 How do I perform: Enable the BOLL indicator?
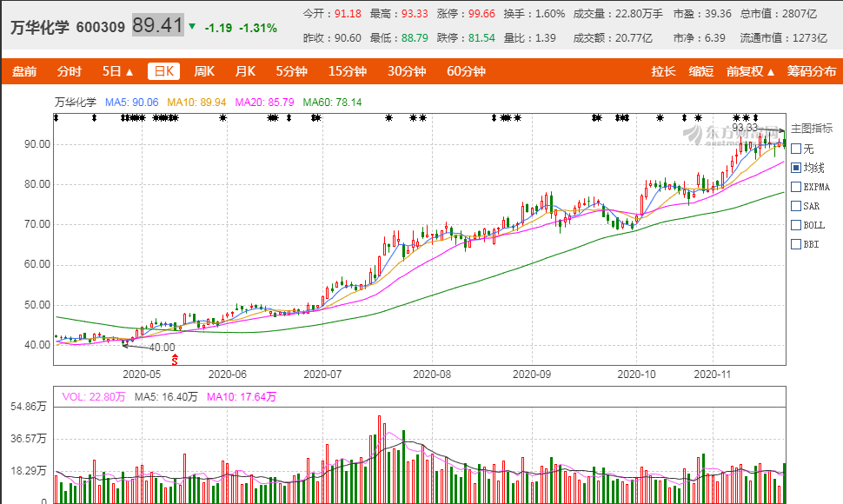[796, 225]
